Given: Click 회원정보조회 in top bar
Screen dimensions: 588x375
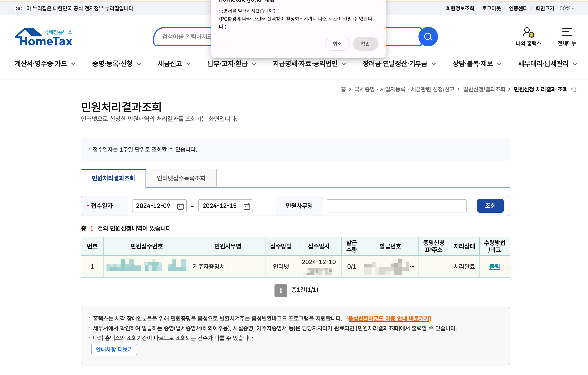Looking at the screenshot, I should tap(460, 9).
